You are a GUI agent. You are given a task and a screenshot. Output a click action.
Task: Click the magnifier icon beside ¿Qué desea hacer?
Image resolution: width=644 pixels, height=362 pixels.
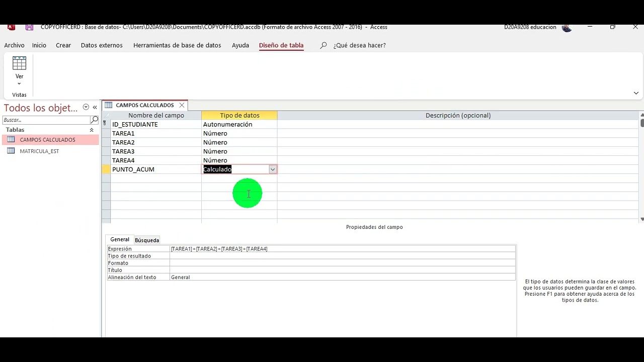[324, 45]
